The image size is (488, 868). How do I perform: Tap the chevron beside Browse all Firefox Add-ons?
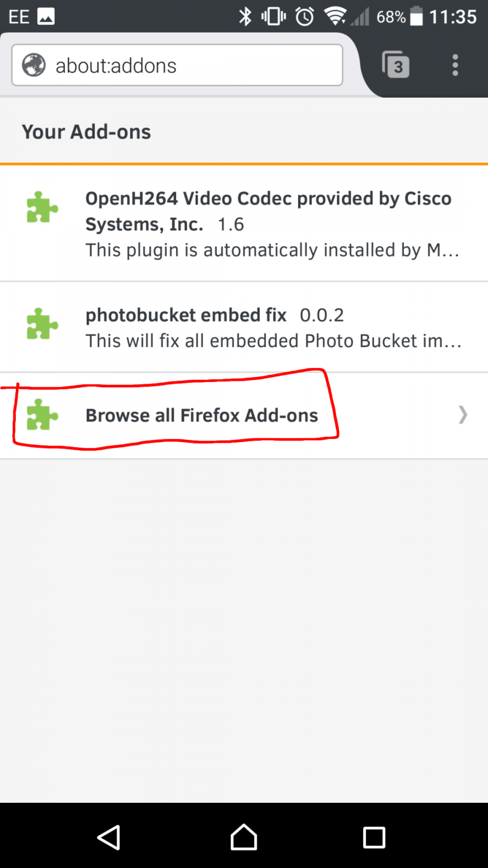[x=463, y=415]
